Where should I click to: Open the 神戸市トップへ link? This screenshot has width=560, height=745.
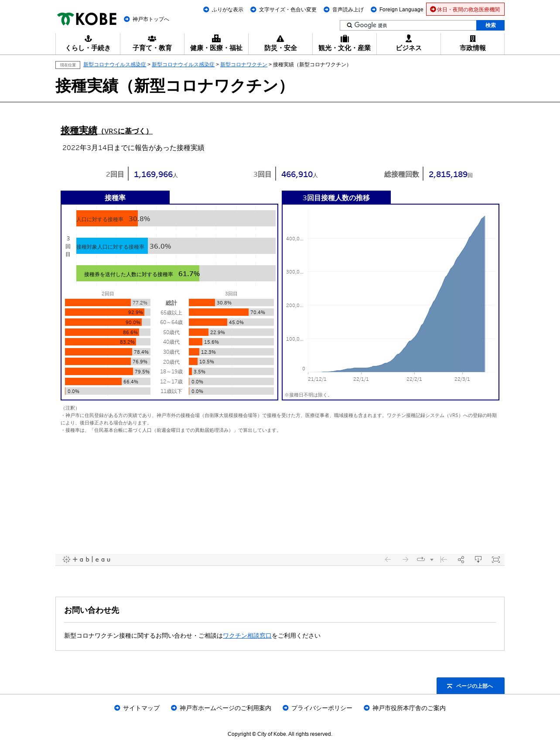[147, 19]
